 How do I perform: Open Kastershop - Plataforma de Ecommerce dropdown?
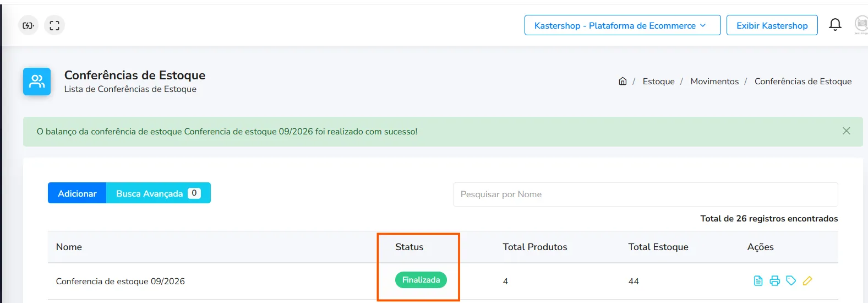point(623,25)
